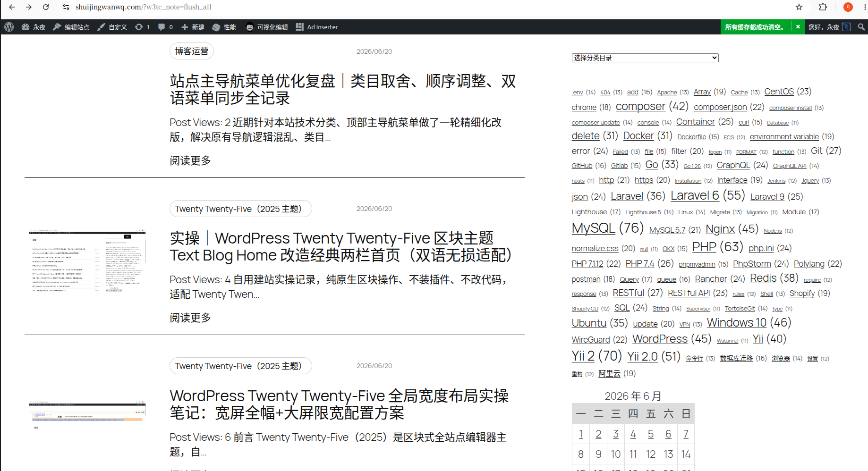Open the comments bubble icon showing 0

click(165, 27)
